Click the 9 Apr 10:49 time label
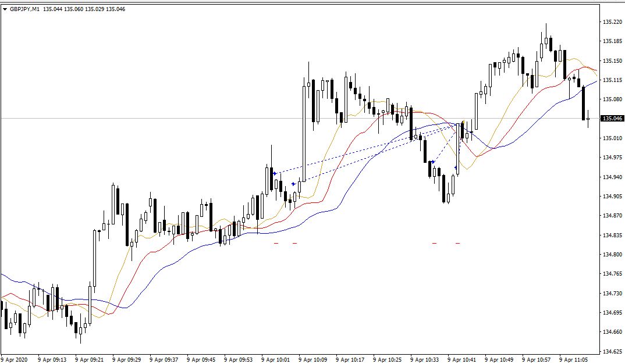Image resolution: width=625 pixels, height=364 pixels. tap(499, 359)
